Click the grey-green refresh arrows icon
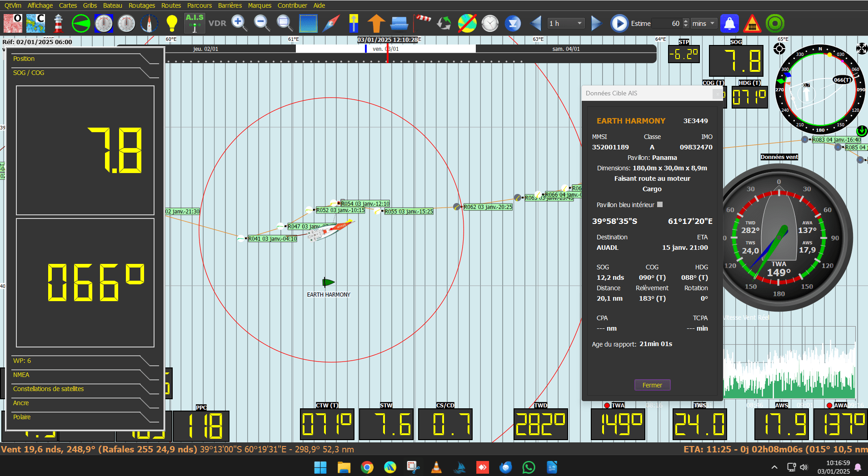868x476 pixels. pos(444,23)
